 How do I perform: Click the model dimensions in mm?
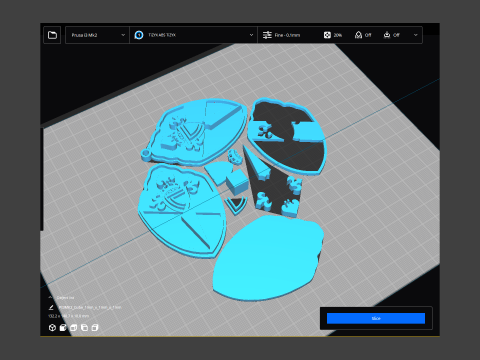(x=69, y=316)
